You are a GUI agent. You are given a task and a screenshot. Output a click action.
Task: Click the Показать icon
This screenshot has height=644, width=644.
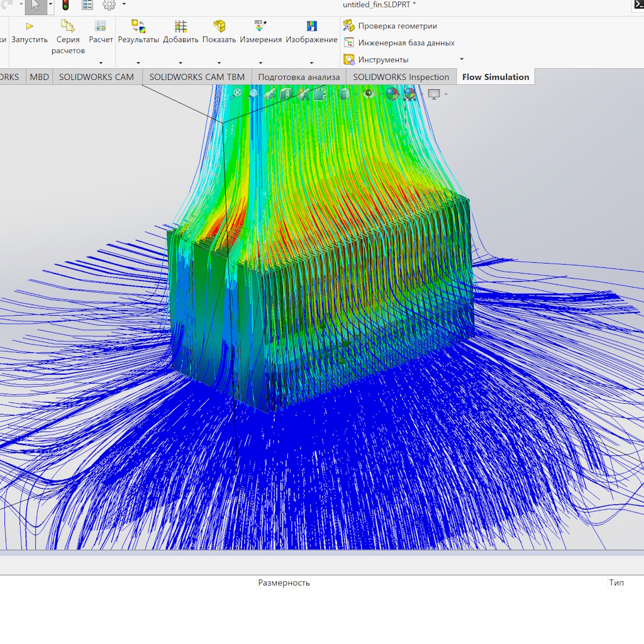point(219,26)
